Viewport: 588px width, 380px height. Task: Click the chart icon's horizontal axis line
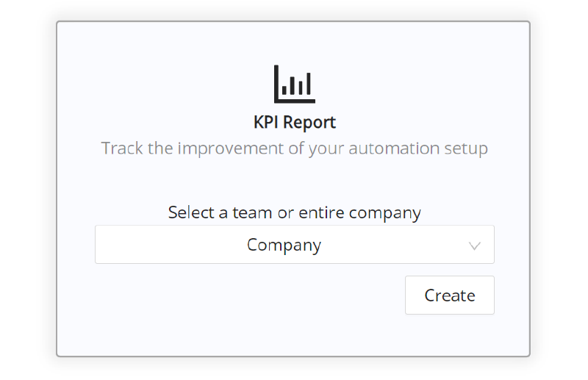295,101
